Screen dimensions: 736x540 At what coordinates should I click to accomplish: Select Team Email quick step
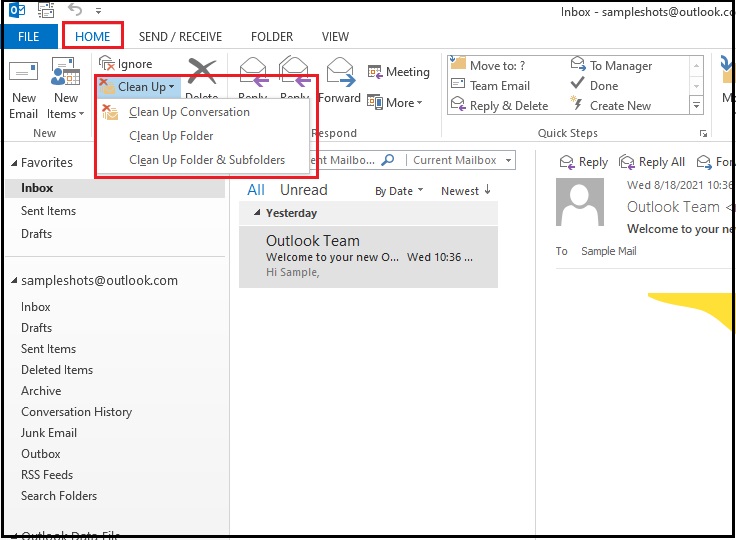[x=491, y=85]
